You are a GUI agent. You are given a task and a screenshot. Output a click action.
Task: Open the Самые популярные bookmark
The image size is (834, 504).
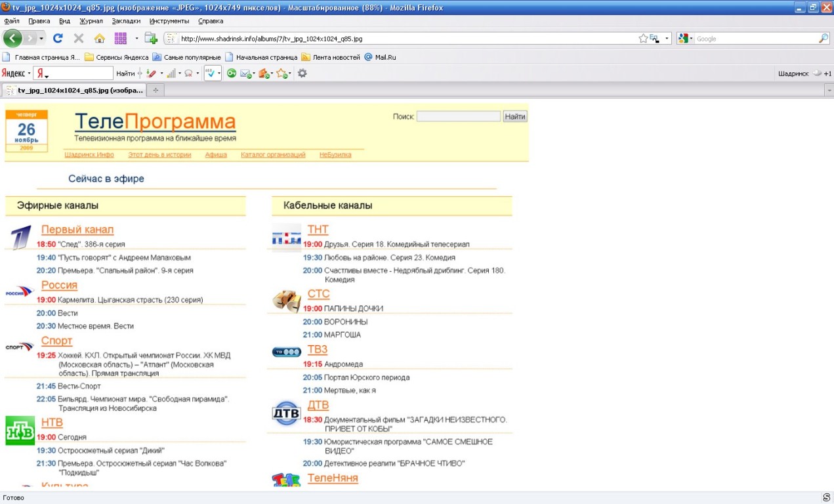pos(186,57)
